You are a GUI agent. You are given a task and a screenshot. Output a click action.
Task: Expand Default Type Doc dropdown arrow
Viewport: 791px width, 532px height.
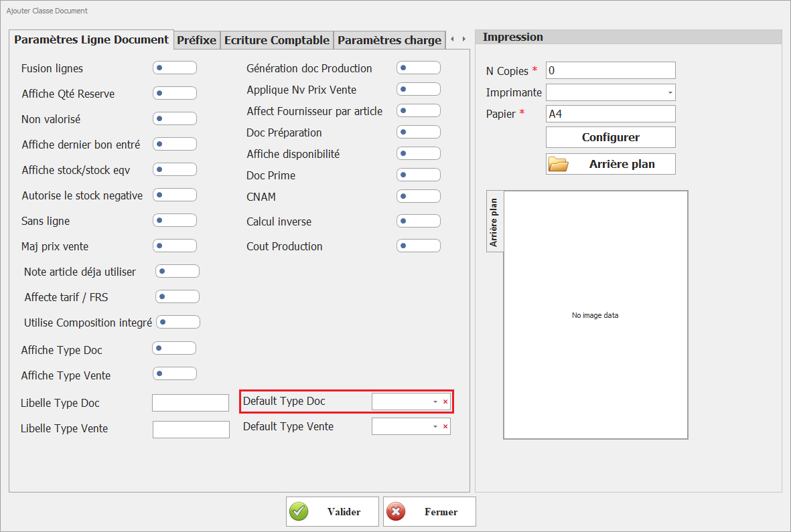pos(435,402)
